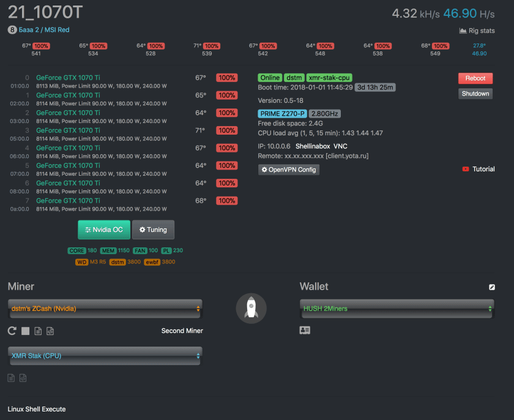Open the XMR Stak miner log icon
Image resolution: width=514 pixels, height=420 pixels.
(12, 378)
